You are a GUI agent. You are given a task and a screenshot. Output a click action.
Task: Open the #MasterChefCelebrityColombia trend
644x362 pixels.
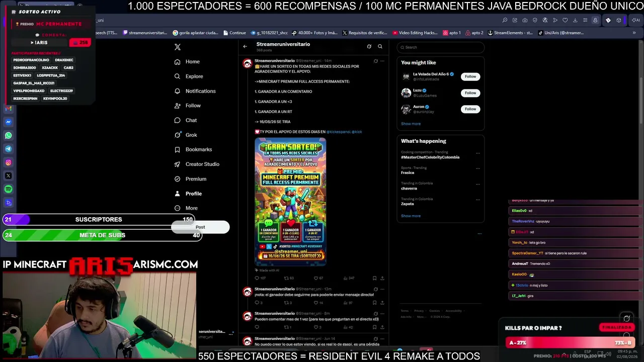pos(430,157)
